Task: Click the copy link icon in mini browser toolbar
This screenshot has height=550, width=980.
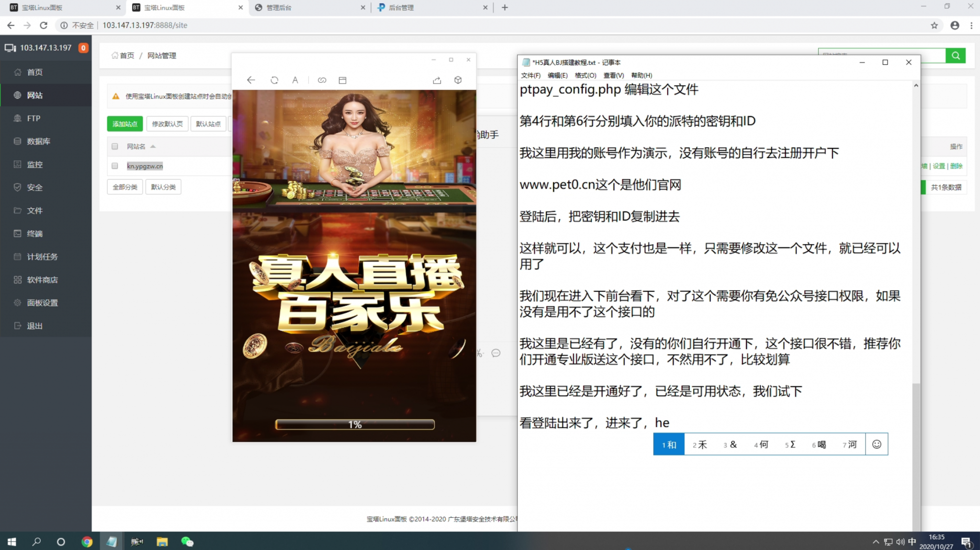Action: click(x=322, y=80)
